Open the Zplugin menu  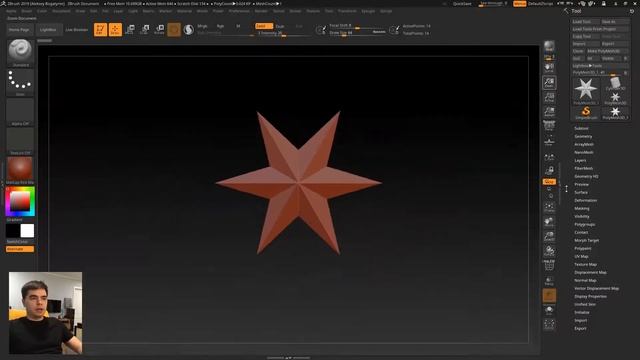pyautogui.click(x=368, y=11)
